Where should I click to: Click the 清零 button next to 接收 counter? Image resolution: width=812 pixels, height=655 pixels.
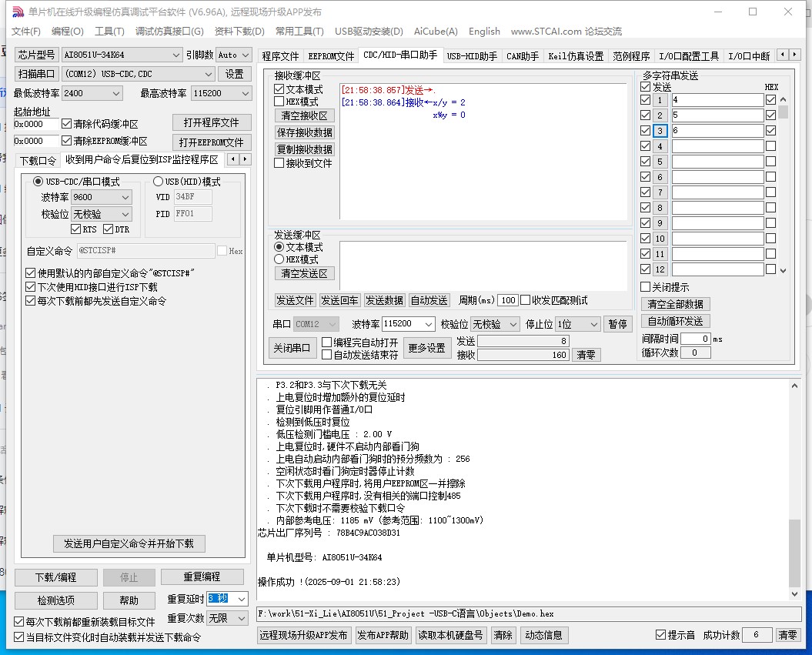pyautogui.click(x=586, y=355)
